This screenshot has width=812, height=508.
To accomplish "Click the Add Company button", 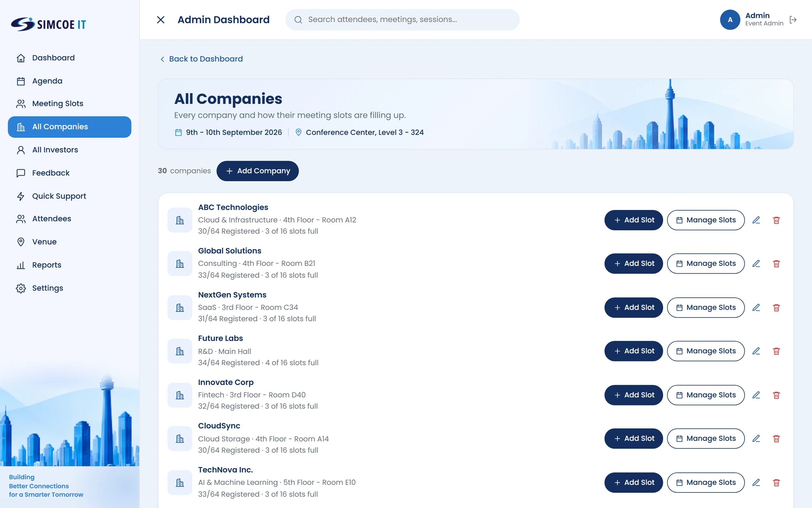I will [257, 171].
